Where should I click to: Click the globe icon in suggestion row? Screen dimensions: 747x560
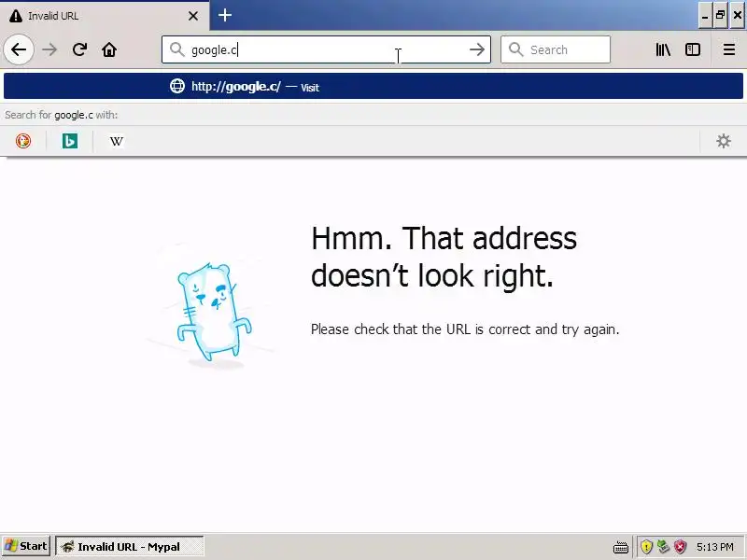[x=177, y=86]
